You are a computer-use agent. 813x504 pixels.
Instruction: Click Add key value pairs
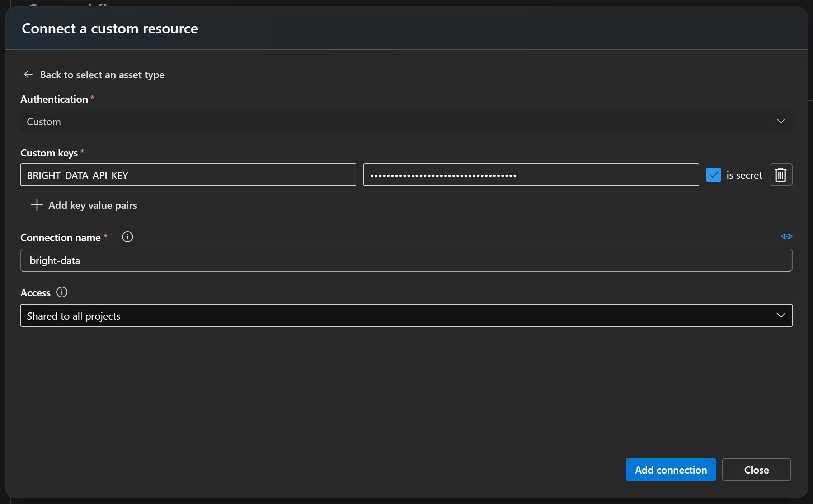point(92,205)
